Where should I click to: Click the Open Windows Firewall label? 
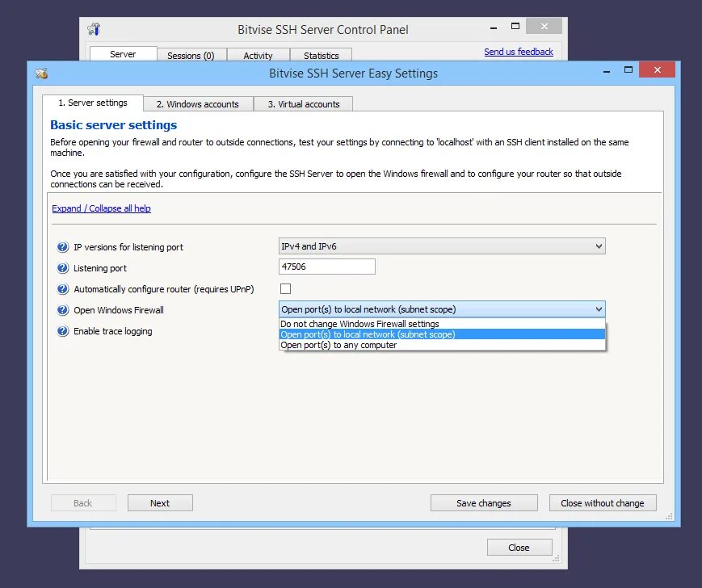coord(119,310)
